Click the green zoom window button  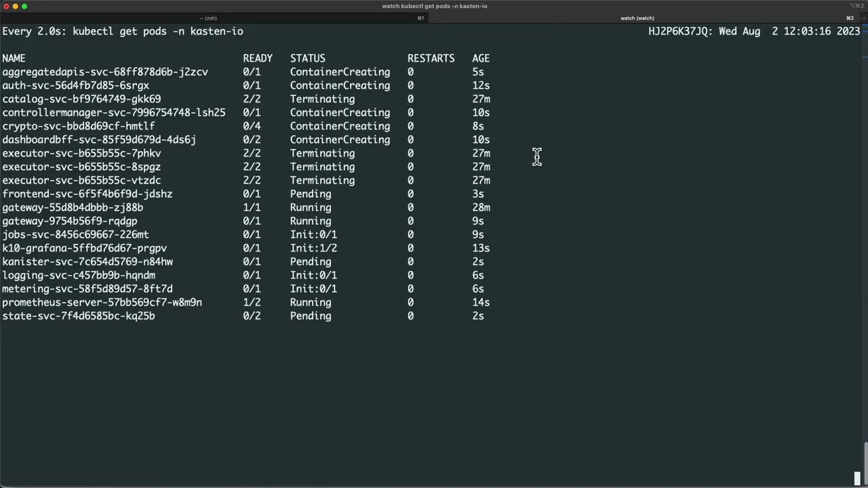[x=24, y=6]
